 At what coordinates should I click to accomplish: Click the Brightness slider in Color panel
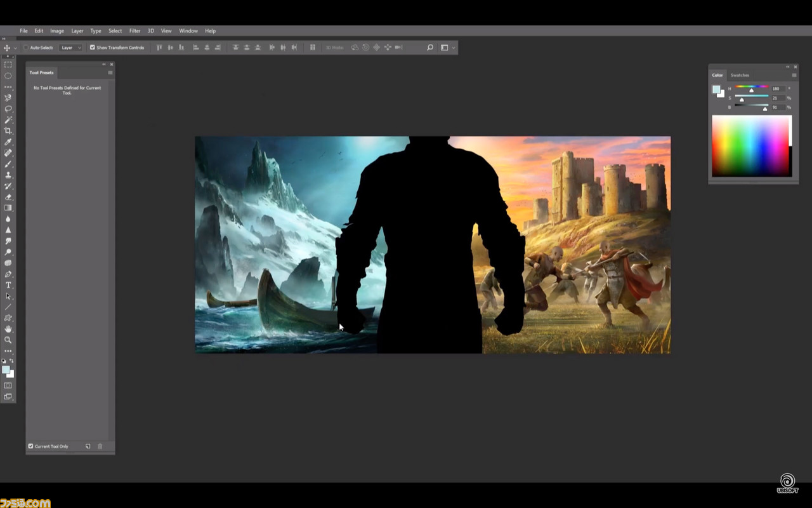click(x=752, y=107)
